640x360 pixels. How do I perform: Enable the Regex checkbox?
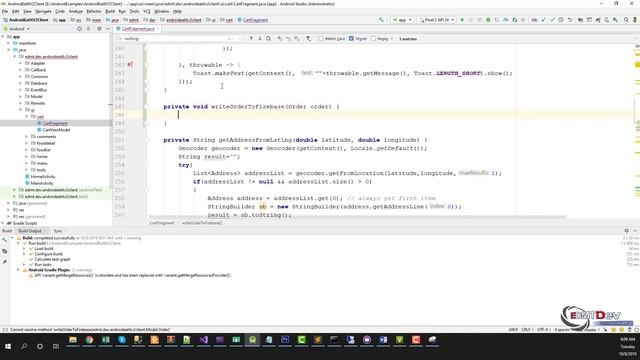pyautogui.click(x=373, y=38)
